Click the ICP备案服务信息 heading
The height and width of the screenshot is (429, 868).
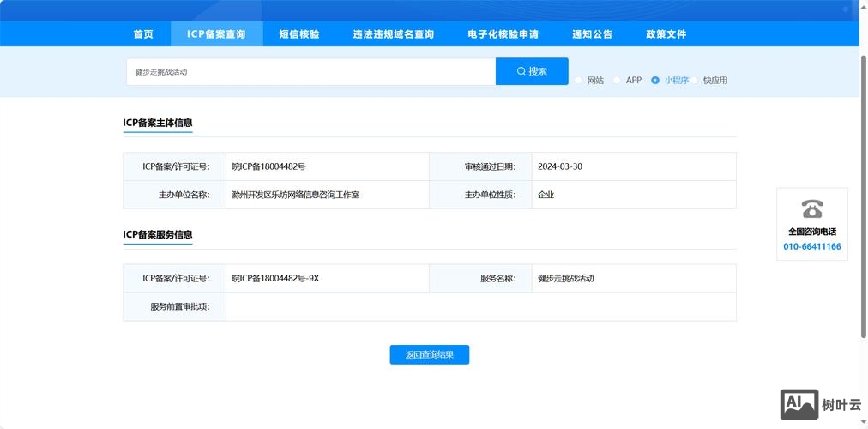(x=158, y=235)
